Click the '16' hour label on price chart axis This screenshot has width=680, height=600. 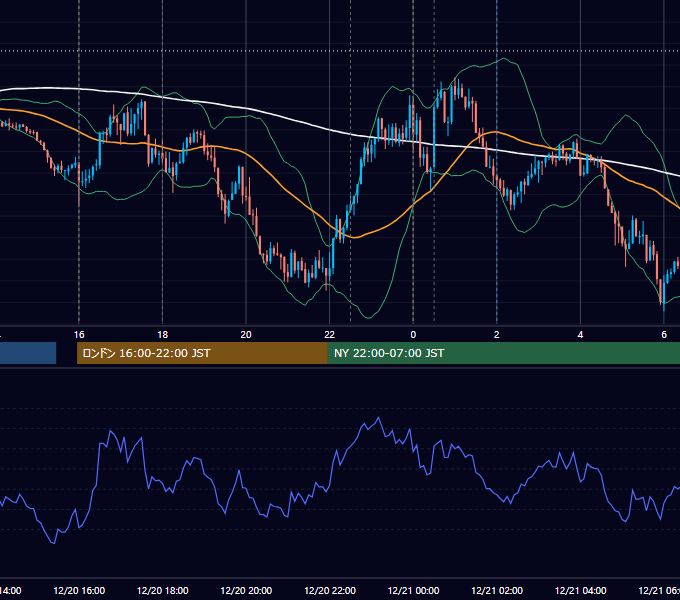(79, 335)
